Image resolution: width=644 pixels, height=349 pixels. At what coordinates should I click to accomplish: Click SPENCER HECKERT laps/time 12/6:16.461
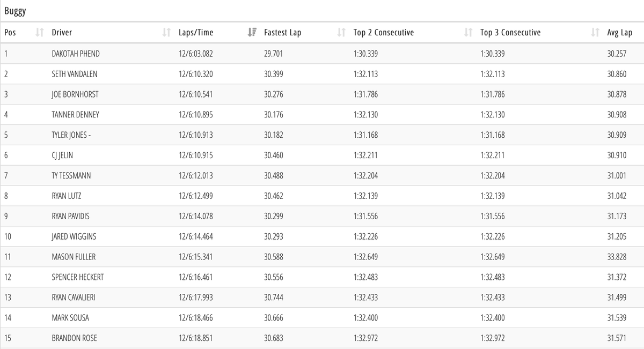[196, 277]
